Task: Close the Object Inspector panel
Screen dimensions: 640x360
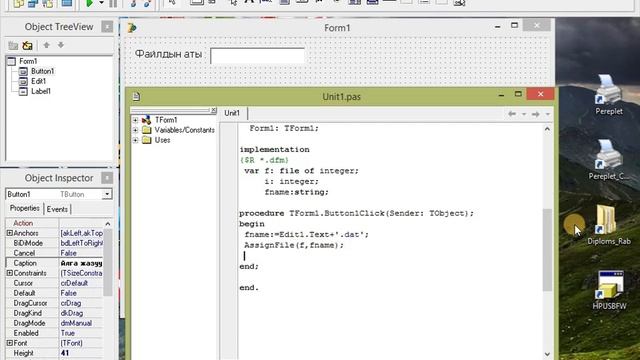Action: [107, 178]
